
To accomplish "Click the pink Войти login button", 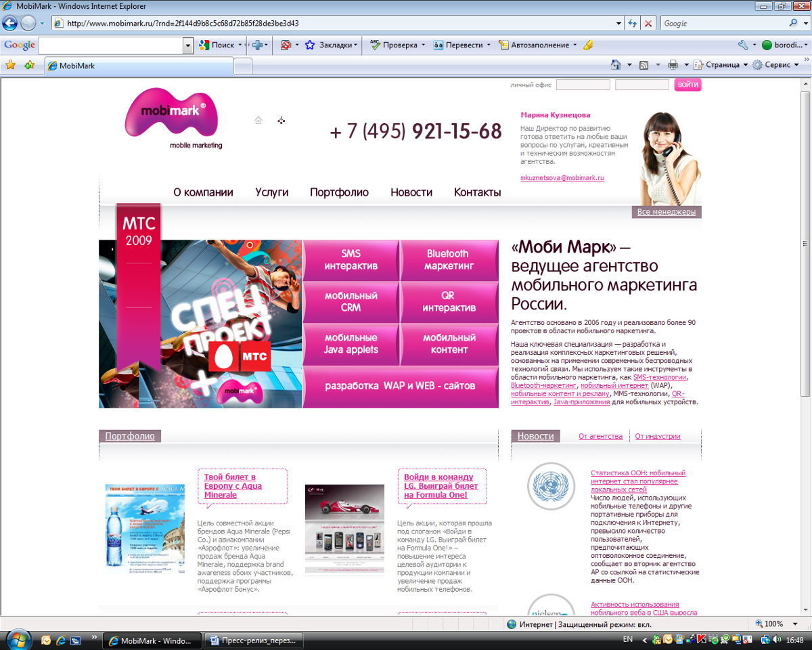I will pos(687,85).
